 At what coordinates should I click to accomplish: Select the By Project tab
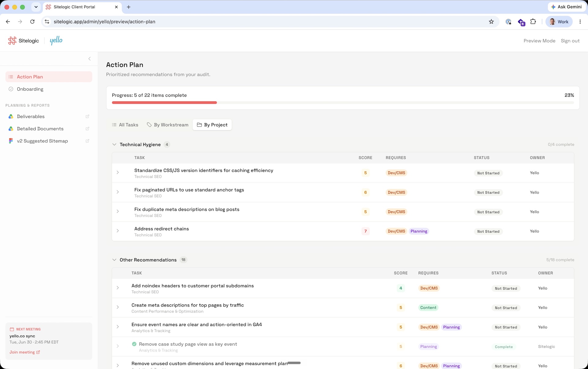point(212,125)
